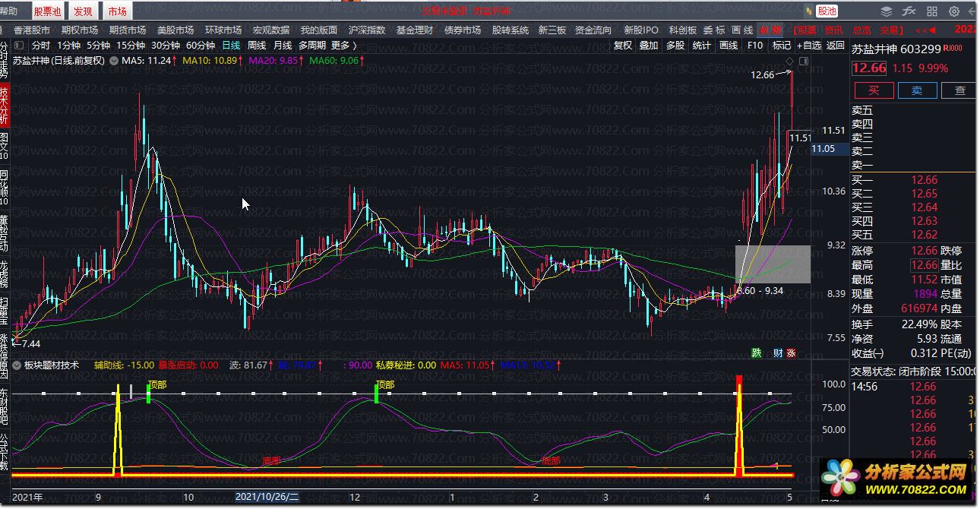Switch to 周线 weekly period
Screen dimensions: 980x509
coord(257,46)
